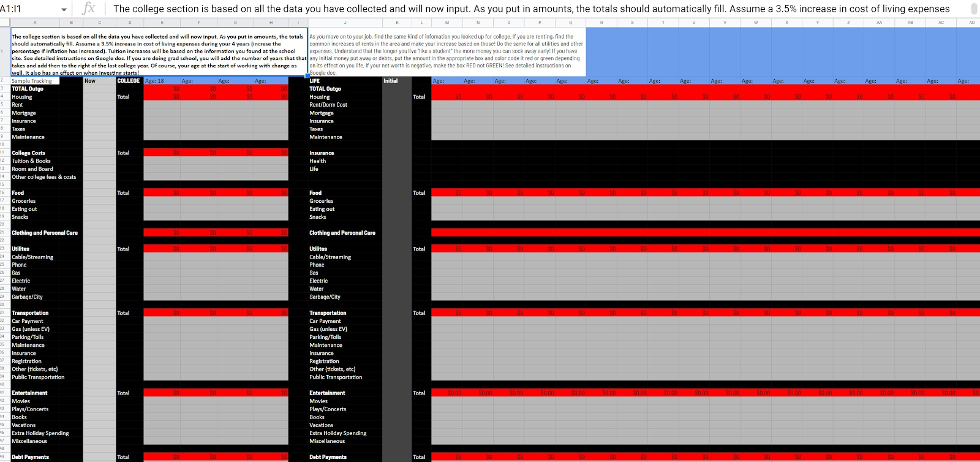Screen dimensions: 980x462
Task: Select 'Plays/Concerts' in the LIFE section
Action: point(328,409)
